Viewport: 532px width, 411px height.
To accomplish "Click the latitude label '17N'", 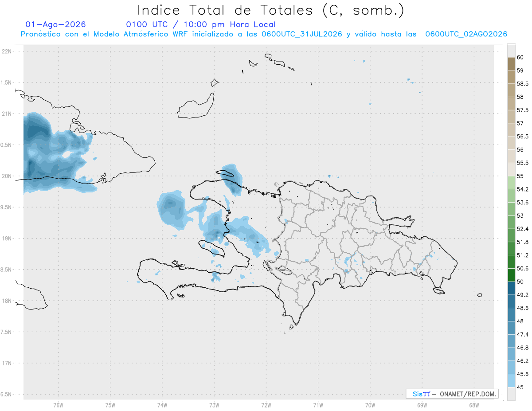I will [7, 363].
